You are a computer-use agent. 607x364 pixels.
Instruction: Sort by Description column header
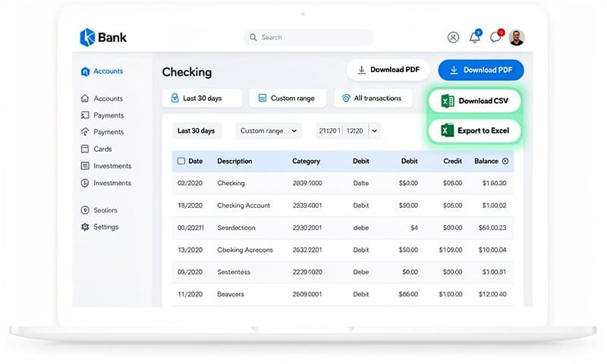coord(234,161)
